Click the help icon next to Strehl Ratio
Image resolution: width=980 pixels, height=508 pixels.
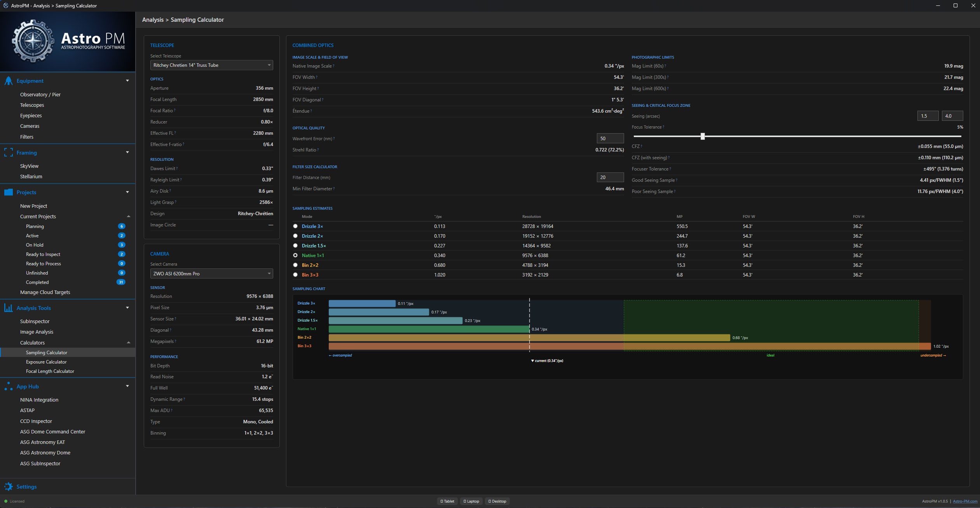[x=318, y=150]
